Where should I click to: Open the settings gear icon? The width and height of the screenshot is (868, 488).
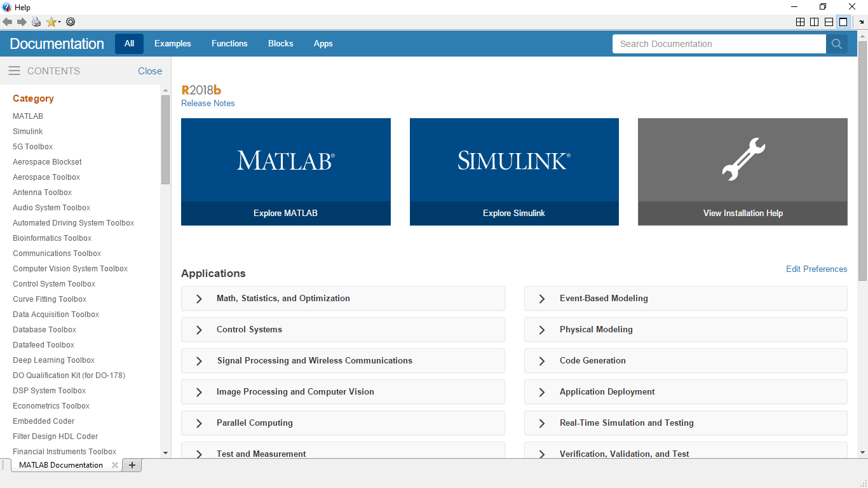click(71, 22)
